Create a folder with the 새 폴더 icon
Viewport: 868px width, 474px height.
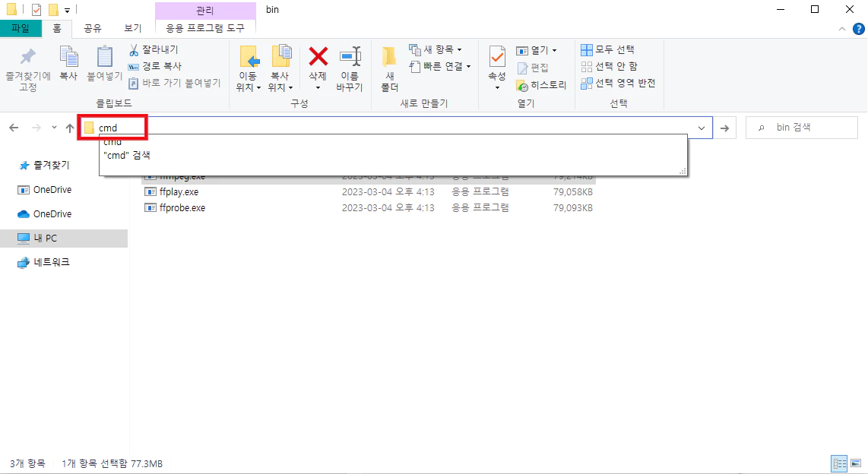pos(389,65)
